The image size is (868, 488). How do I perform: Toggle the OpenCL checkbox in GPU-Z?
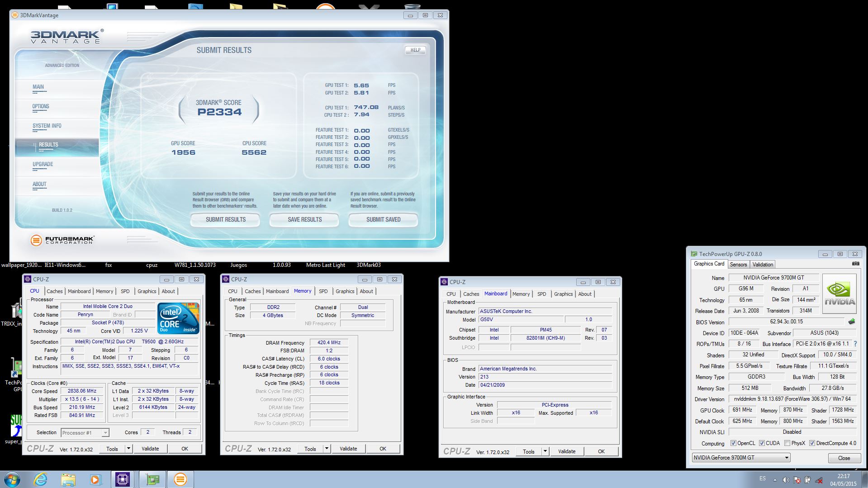coord(733,443)
